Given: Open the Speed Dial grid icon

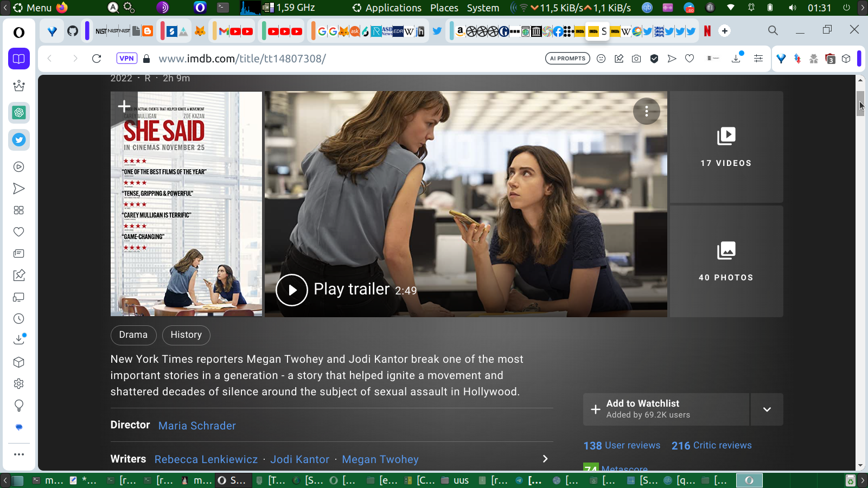Looking at the screenshot, I should point(19,210).
